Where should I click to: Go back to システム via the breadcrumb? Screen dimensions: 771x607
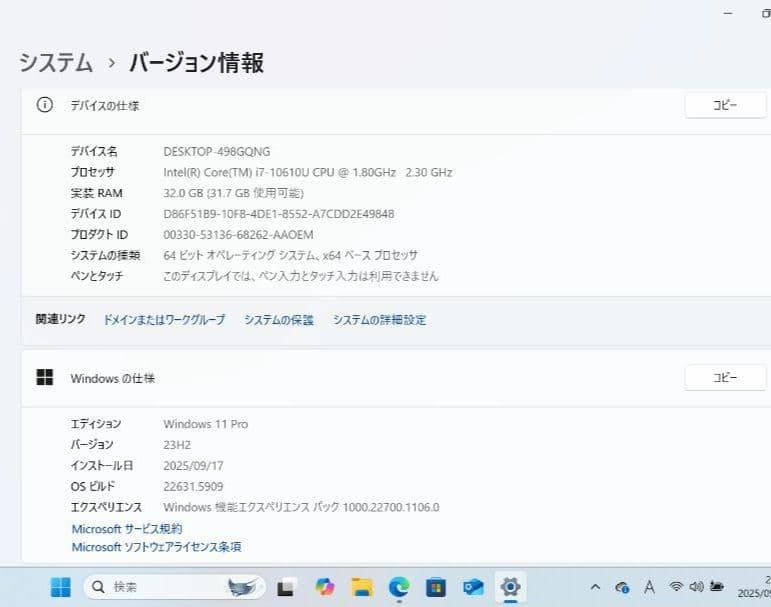point(56,63)
